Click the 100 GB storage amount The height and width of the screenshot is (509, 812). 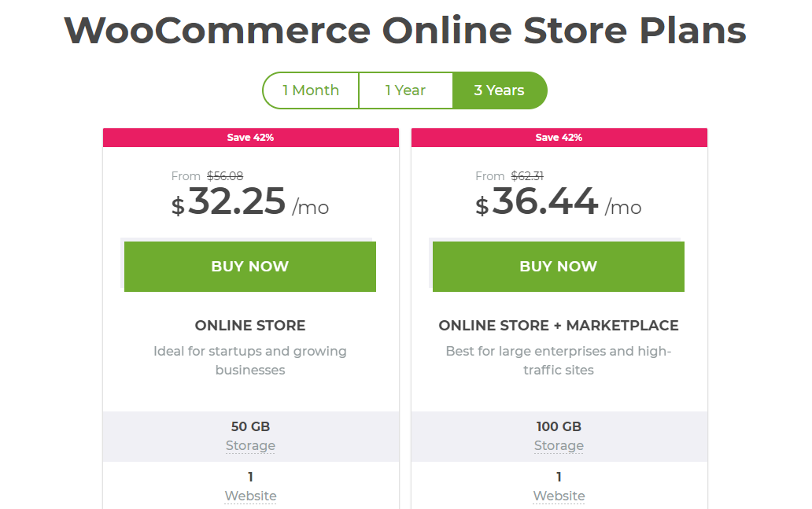tap(559, 427)
